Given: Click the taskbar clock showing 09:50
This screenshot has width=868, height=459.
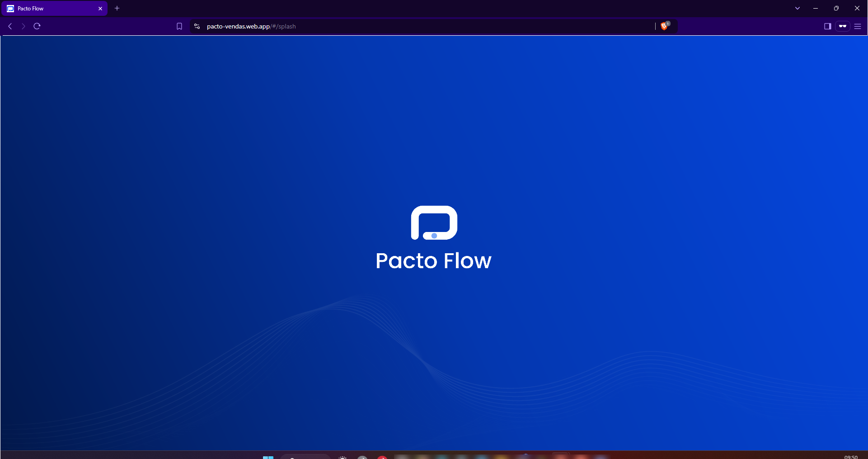Looking at the screenshot, I should [850, 457].
